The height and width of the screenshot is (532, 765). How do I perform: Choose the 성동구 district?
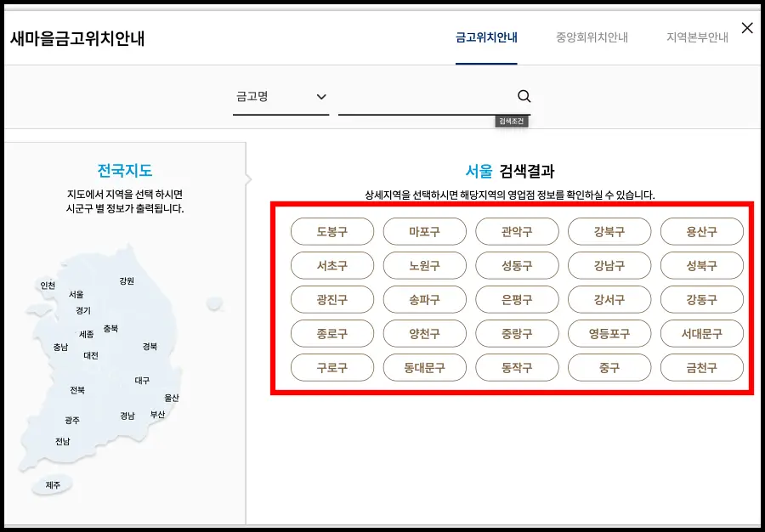[x=517, y=266]
